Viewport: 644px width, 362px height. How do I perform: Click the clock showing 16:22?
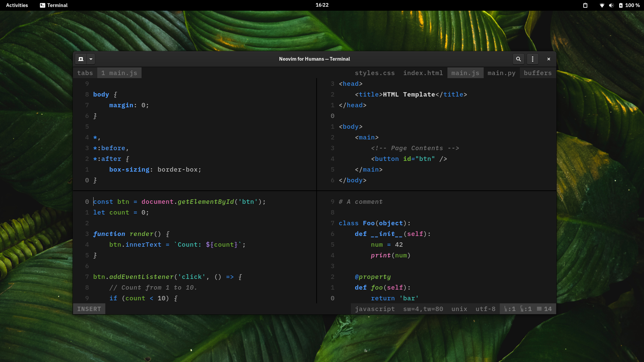point(322,5)
